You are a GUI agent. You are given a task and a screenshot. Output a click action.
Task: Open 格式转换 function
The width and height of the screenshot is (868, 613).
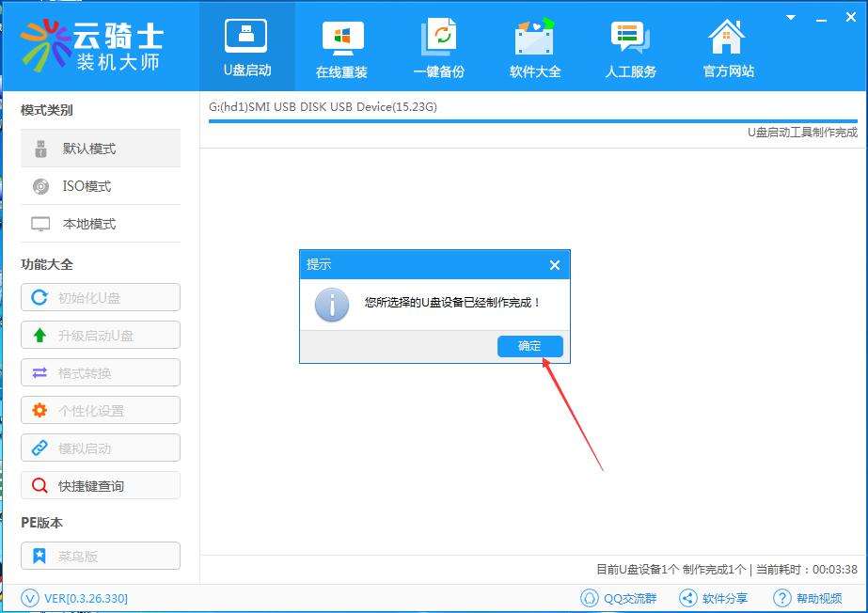(100, 373)
